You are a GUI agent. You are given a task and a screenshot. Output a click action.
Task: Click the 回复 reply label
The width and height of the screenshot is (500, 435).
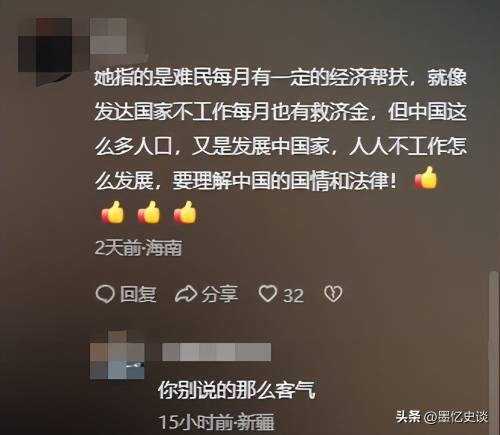pos(138,294)
